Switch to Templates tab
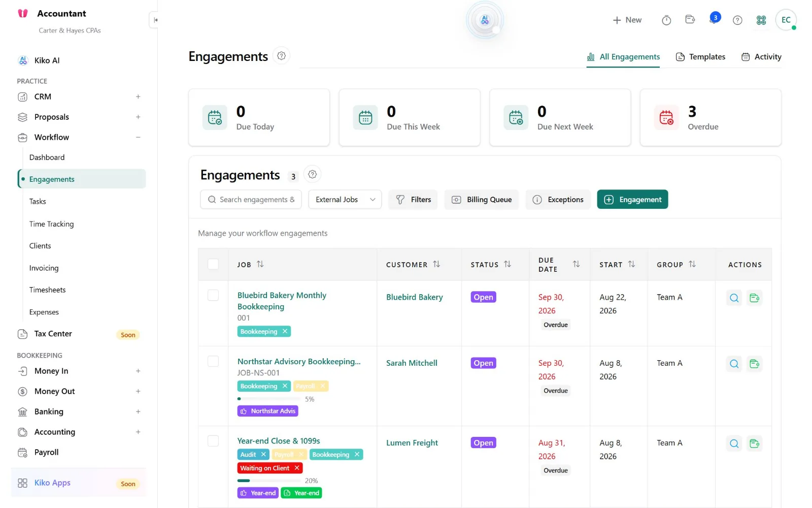812x508 pixels. pyautogui.click(x=700, y=57)
